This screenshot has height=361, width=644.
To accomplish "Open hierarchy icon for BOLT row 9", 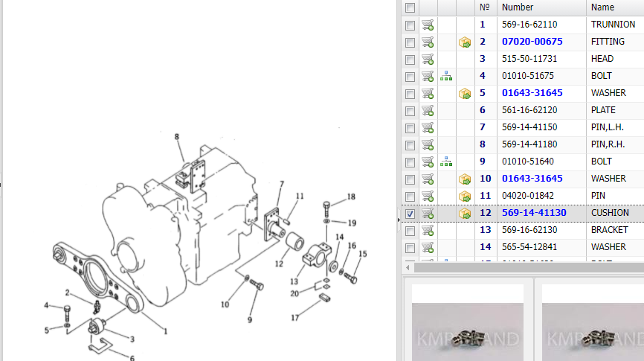I will [446, 162].
